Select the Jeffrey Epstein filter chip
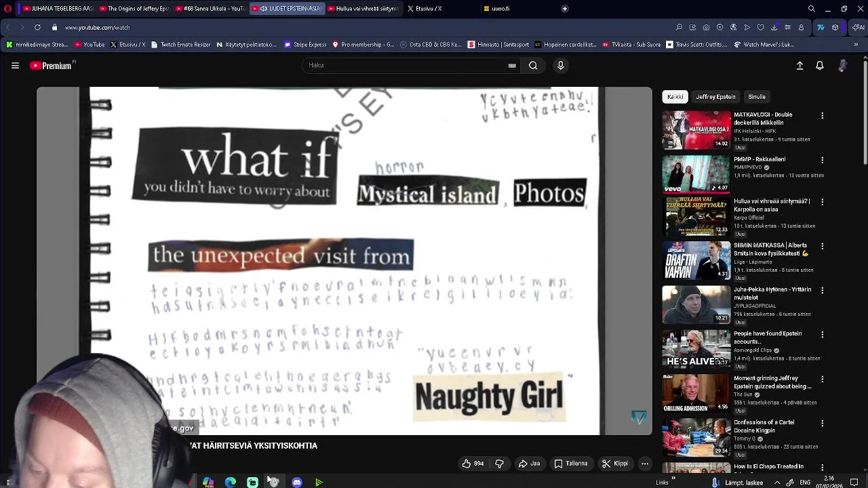 [715, 97]
